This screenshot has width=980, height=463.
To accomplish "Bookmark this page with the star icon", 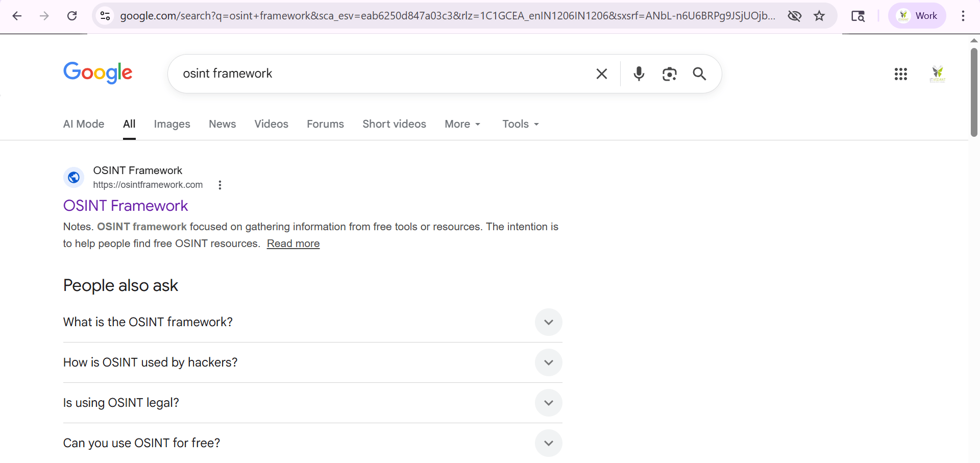I will click(x=819, y=16).
